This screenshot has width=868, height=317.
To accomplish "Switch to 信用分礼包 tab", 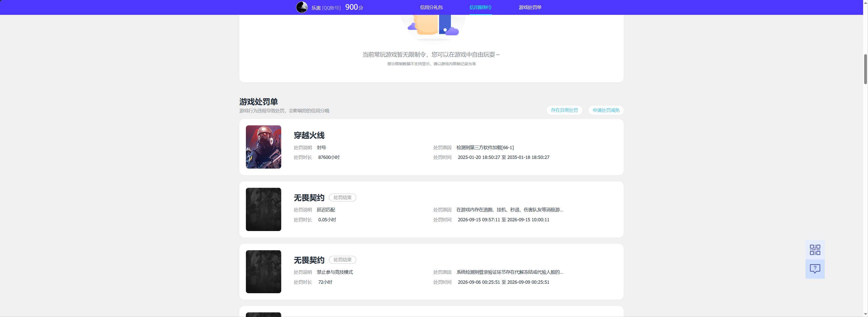I will (x=431, y=7).
